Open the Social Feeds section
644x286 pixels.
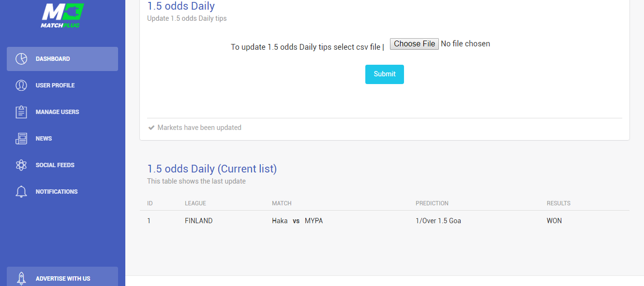[62, 165]
